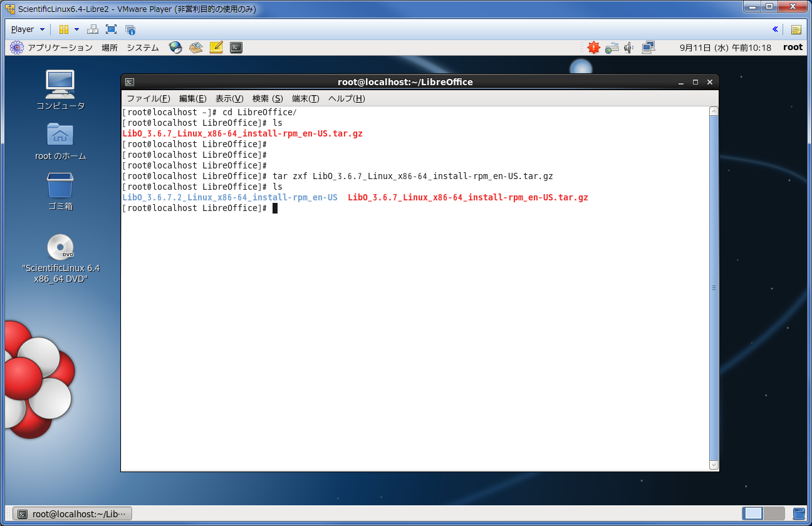Open the keyboard input method tray icon
Screen dimensions: 812x526
pyautogui.click(x=612, y=48)
